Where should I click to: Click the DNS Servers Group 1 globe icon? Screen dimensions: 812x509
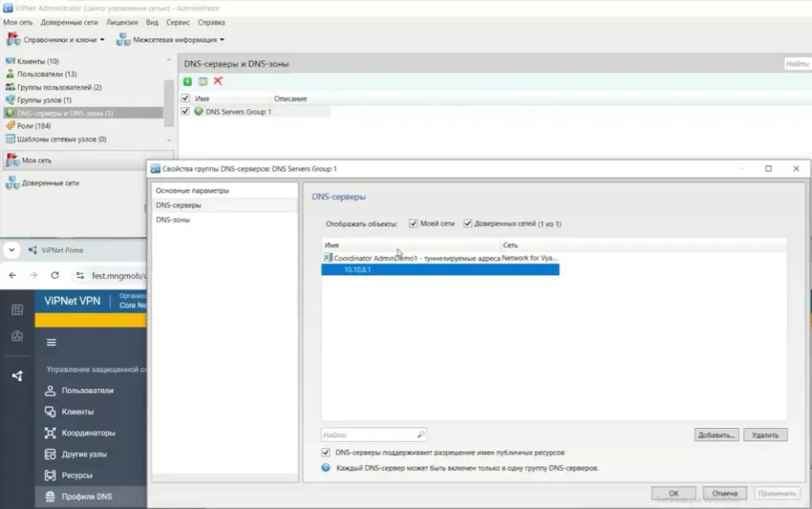click(x=198, y=111)
